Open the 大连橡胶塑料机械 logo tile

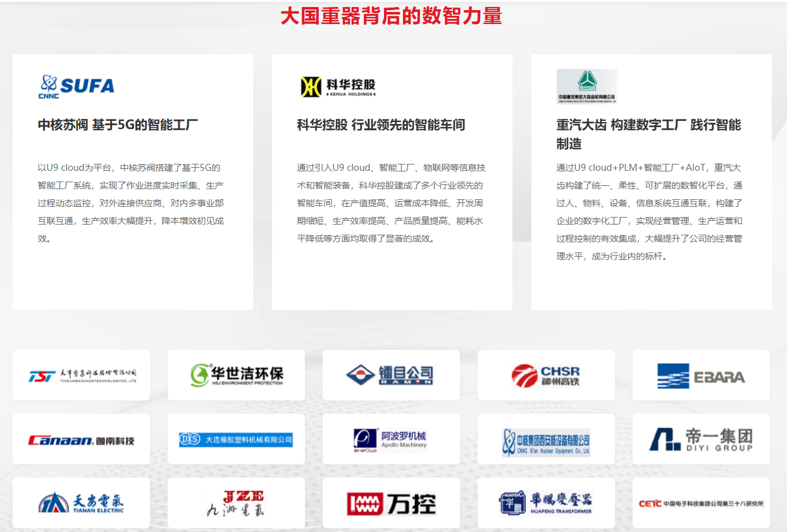point(237,440)
